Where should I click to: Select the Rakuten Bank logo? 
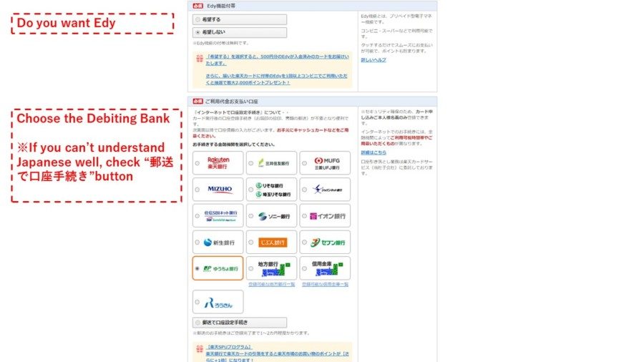click(218, 162)
